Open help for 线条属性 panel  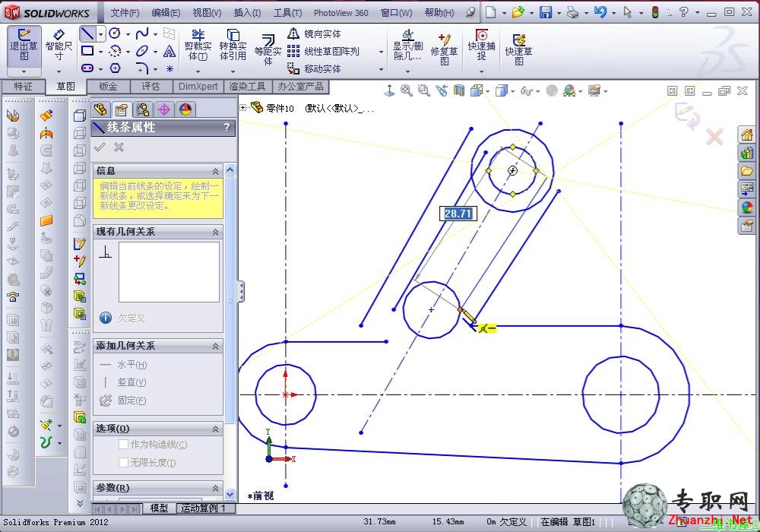coord(226,128)
